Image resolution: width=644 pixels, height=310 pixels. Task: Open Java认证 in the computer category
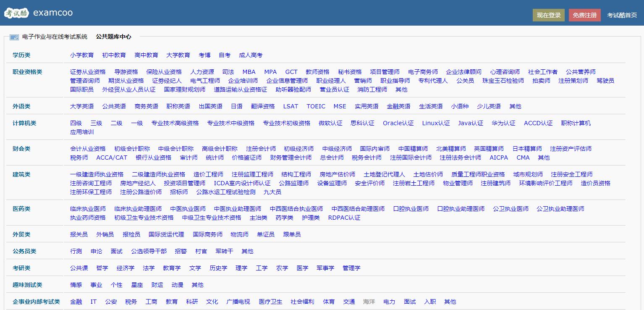point(469,123)
